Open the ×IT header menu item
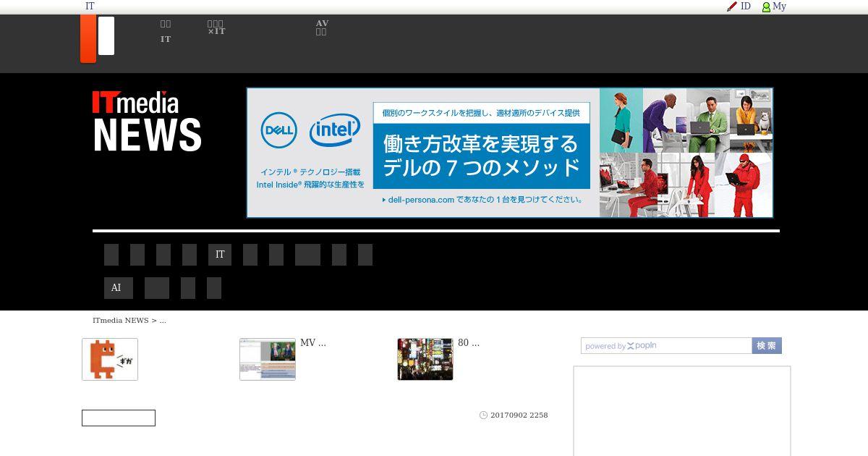 pyautogui.click(x=216, y=28)
